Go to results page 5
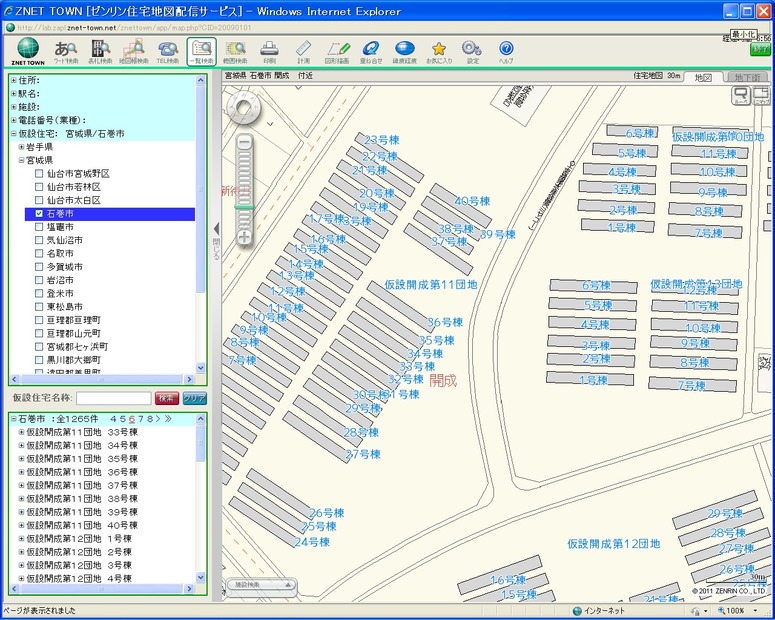775x620 pixels. [123, 419]
